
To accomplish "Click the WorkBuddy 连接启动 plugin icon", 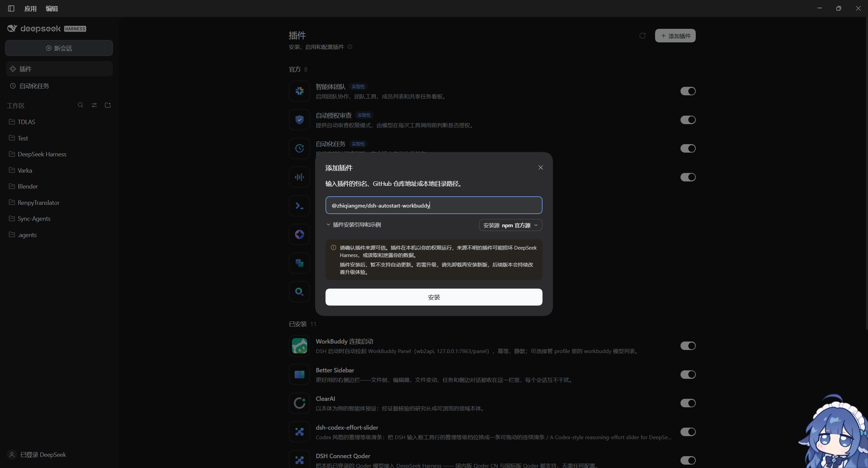I will pyautogui.click(x=299, y=346).
